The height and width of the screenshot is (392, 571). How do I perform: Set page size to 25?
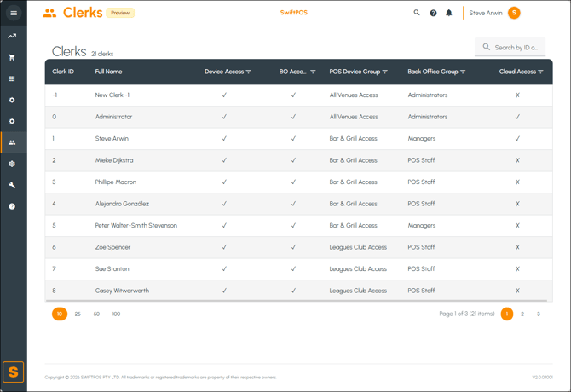78,314
